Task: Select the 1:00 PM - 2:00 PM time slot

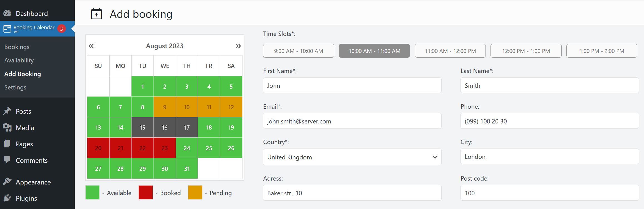Action: click(x=602, y=51)
